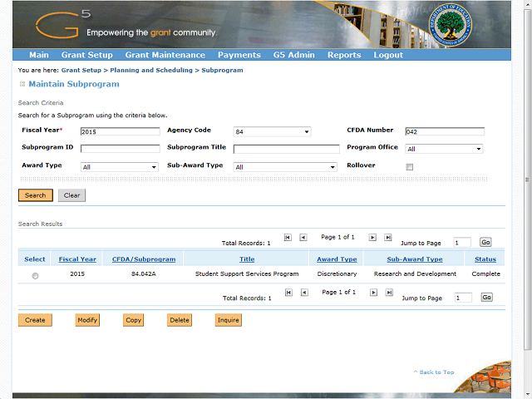The height and width of the screenshot is (399, 532).
Task: Open the Award Type dropdown
Action: 120,167
